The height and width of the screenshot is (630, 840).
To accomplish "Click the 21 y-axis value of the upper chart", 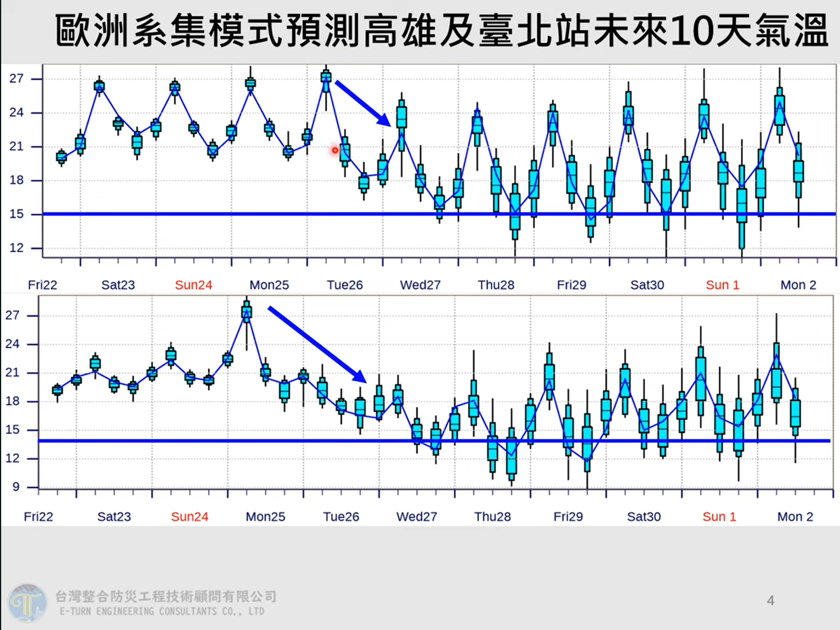I will tap(16, 146).
